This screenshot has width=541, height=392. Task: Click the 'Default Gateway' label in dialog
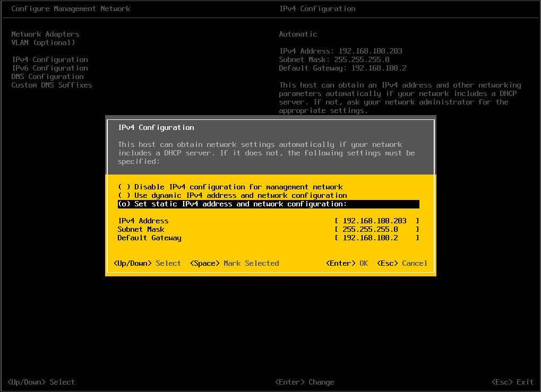(x=149, y=238)
